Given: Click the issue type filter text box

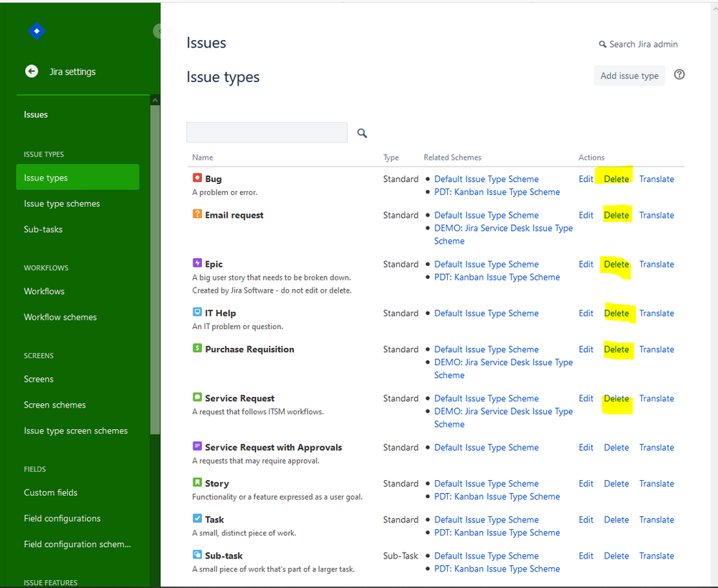Looking at the screenshot, I should (267, 132).
